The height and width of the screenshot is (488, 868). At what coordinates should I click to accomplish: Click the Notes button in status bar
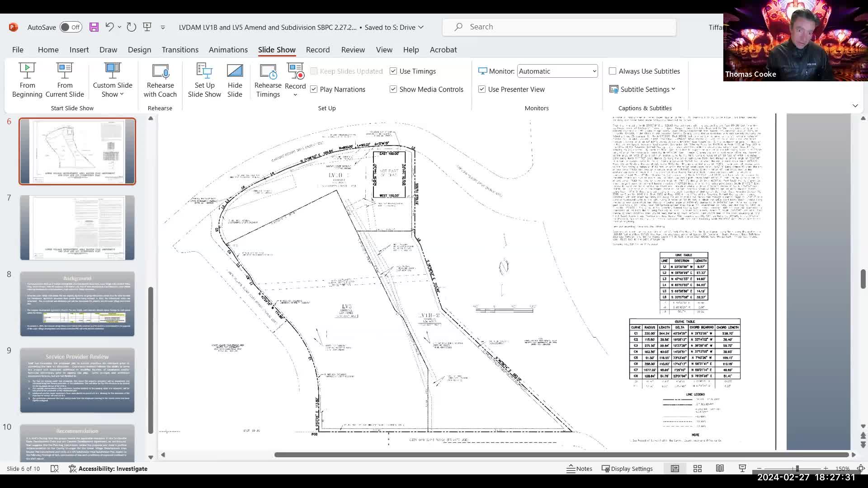[x=579, y=469]
